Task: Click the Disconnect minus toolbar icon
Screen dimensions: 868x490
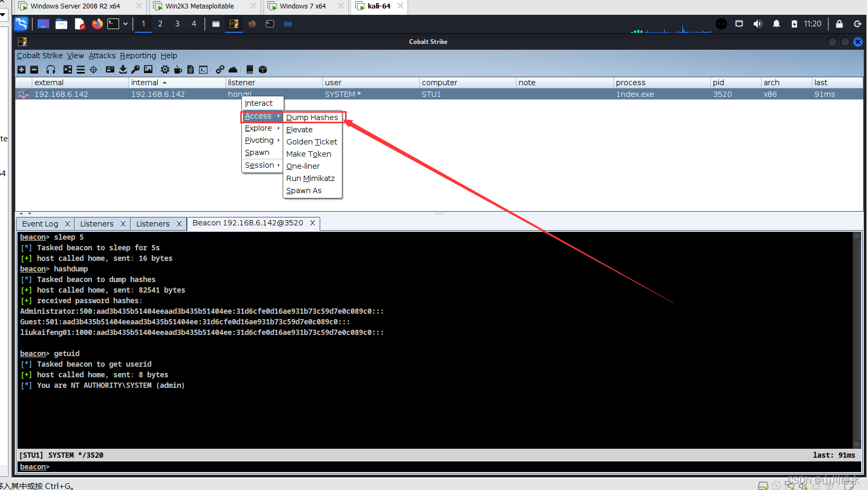Action: coord(34,69)
